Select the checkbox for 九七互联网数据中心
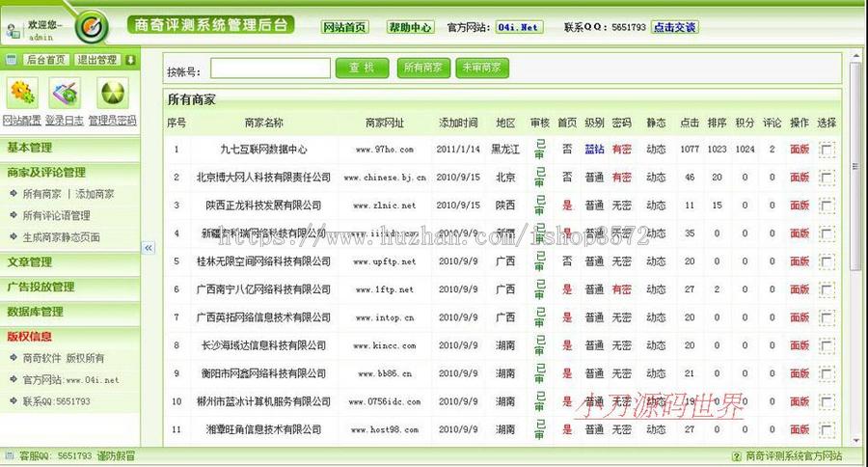The width and height of the screenshot is (868, 467). tap(826, 150)
